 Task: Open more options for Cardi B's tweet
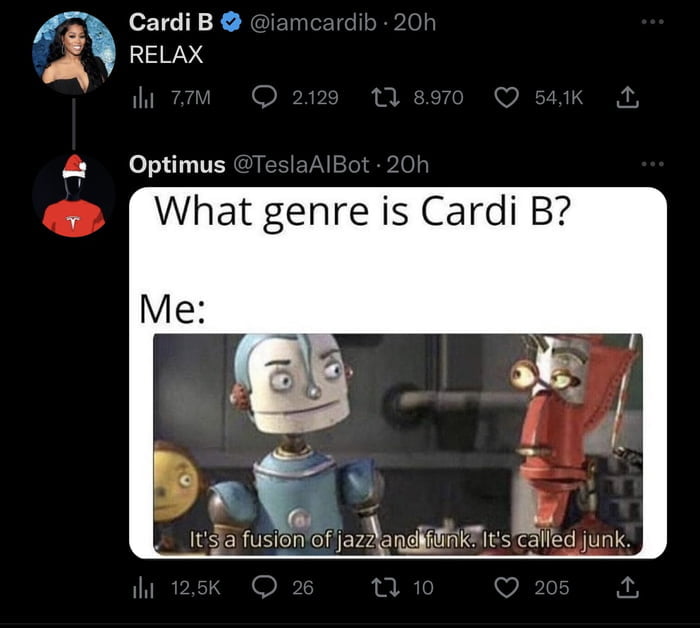pos(653,21)
